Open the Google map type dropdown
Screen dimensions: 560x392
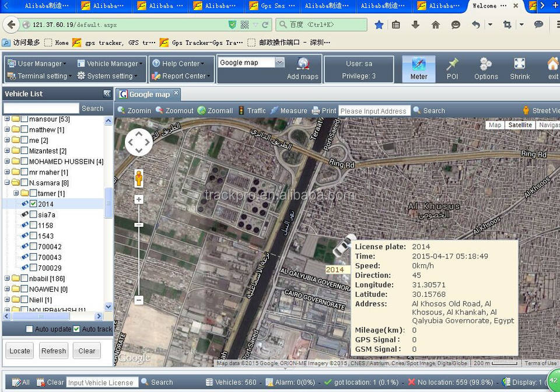279,62
